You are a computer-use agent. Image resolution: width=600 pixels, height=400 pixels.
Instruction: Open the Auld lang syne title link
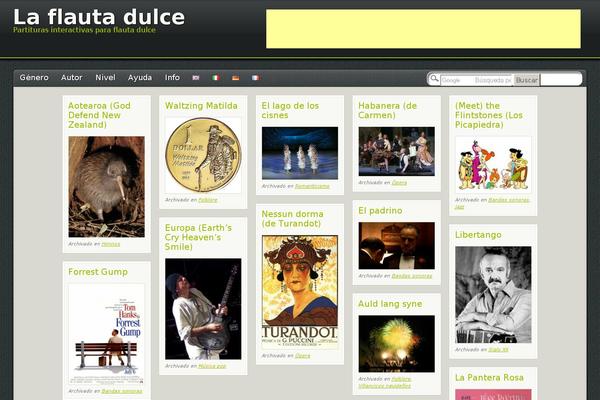click(x=390, y=304)
